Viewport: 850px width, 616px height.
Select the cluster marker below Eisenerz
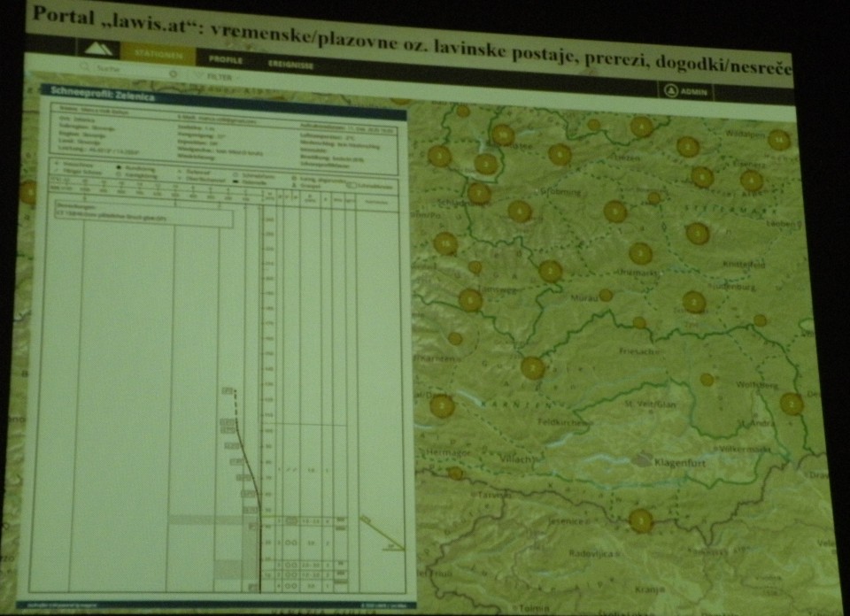click(752, 181)
